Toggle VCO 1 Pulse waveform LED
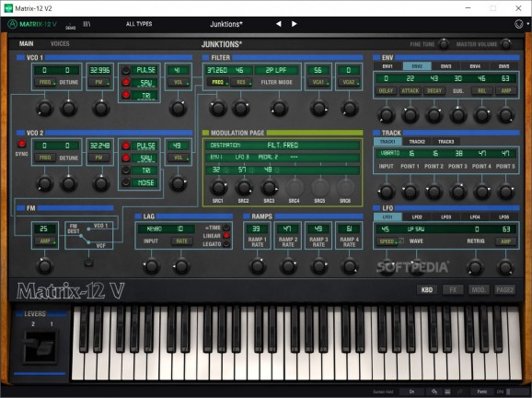The image size is (532, 398). click(x=126, y=70)
